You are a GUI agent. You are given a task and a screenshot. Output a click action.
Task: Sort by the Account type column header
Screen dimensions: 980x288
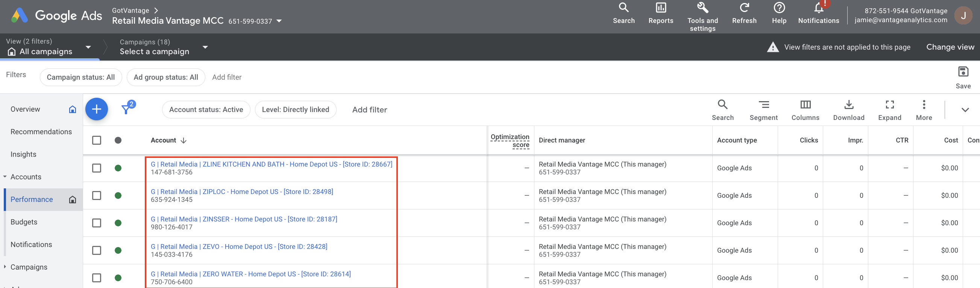pos(737,140)
